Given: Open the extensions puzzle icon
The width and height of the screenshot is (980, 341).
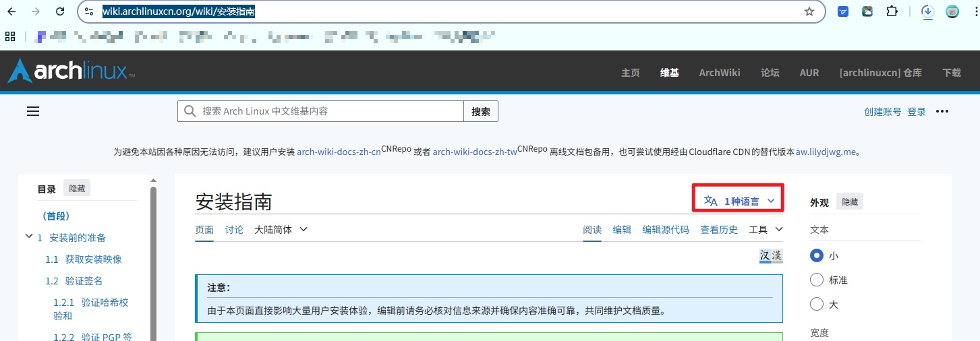Looking at the screenshot, I should [x=892, y=11].
